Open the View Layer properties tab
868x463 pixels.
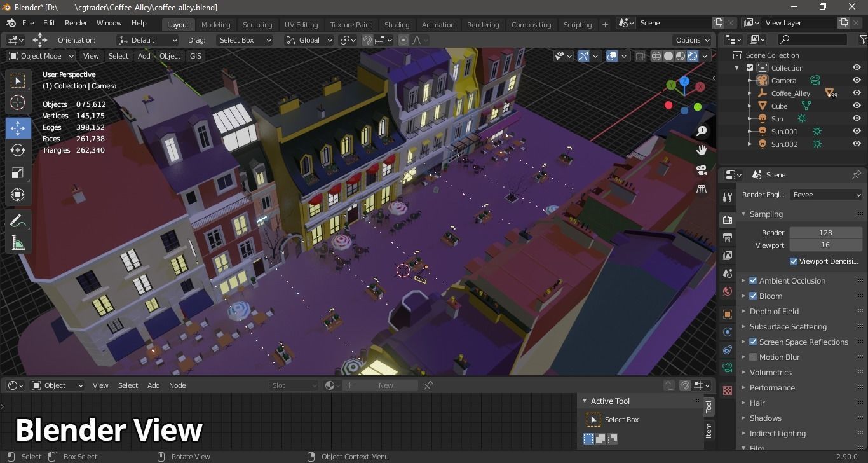coord(728,255)
